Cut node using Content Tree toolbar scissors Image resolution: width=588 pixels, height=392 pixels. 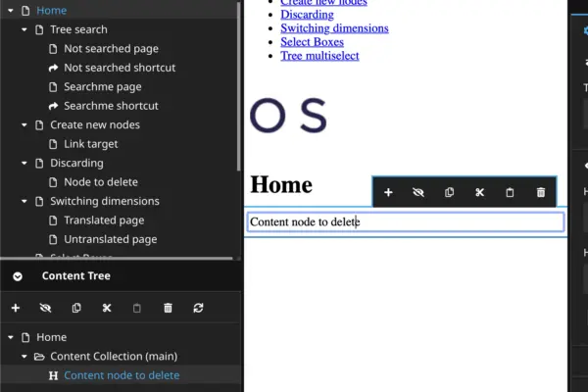click(x=106, y=308)
